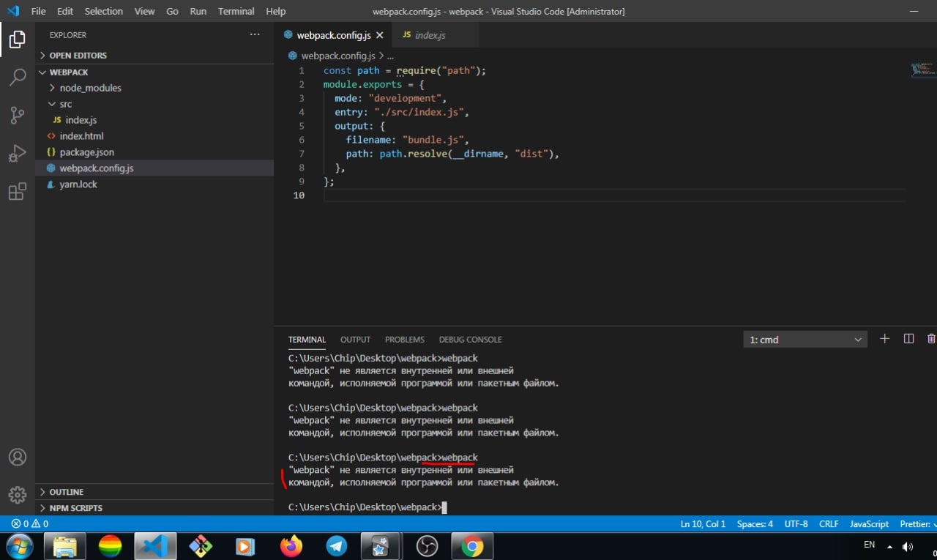The image size is (937, 560).
Task: Open the Windows Start button
Action: coord(19,546)
